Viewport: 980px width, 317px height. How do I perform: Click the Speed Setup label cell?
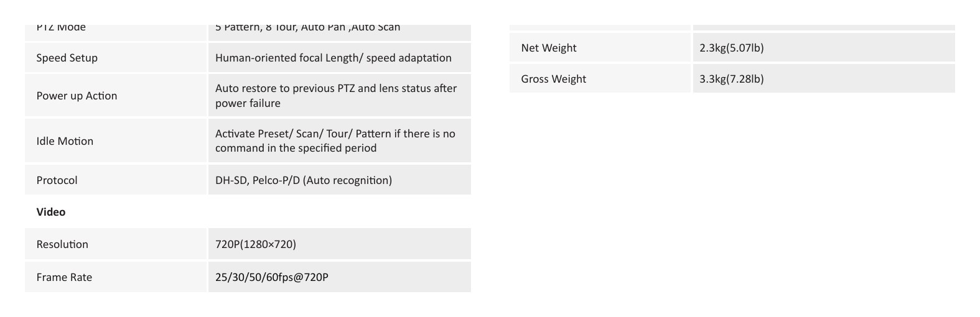pos(116,58)
